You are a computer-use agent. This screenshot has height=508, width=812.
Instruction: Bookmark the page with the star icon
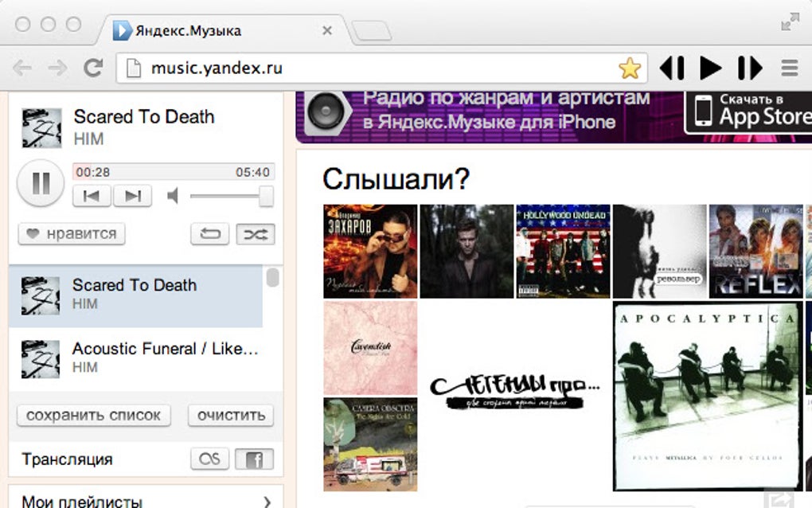(629, 68)
